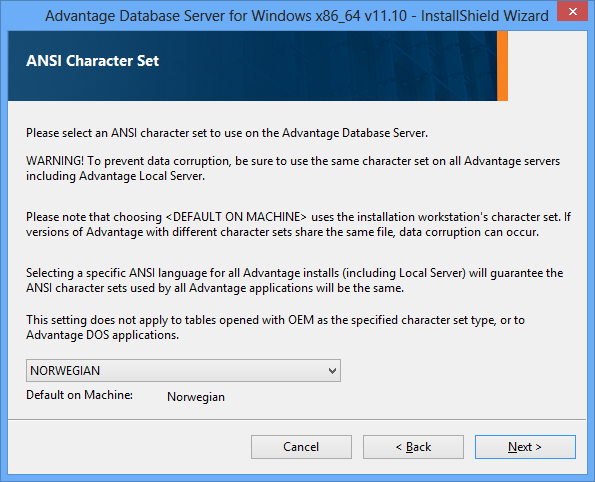The height and width of the screenshot is (482, 595).
Task: Go to the Next step
Action: (x=525, y=447)
